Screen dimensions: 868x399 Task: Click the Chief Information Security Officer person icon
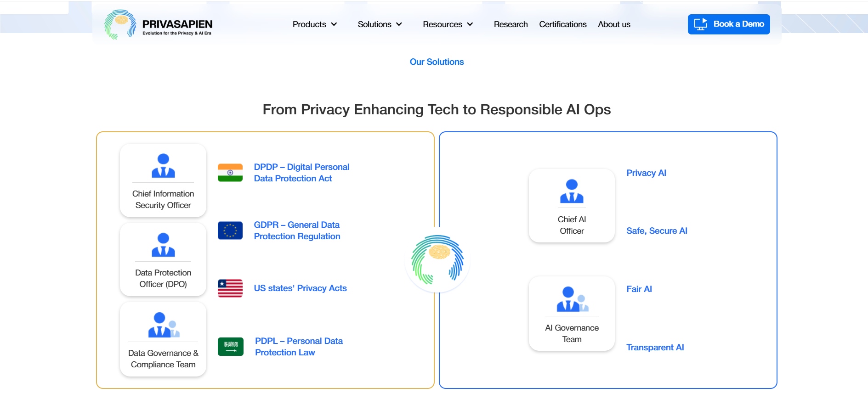coord(163,166)
